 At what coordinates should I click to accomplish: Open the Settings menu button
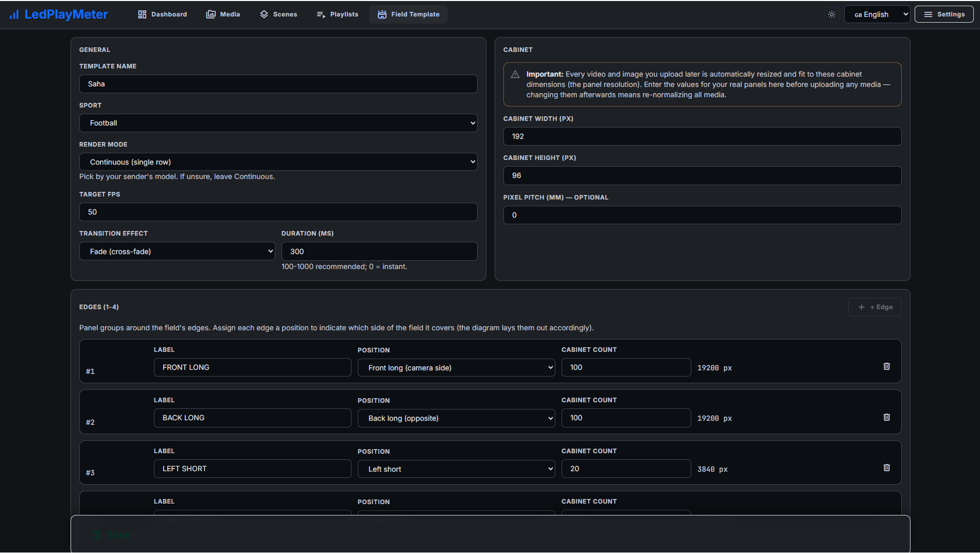coord(944,14)
